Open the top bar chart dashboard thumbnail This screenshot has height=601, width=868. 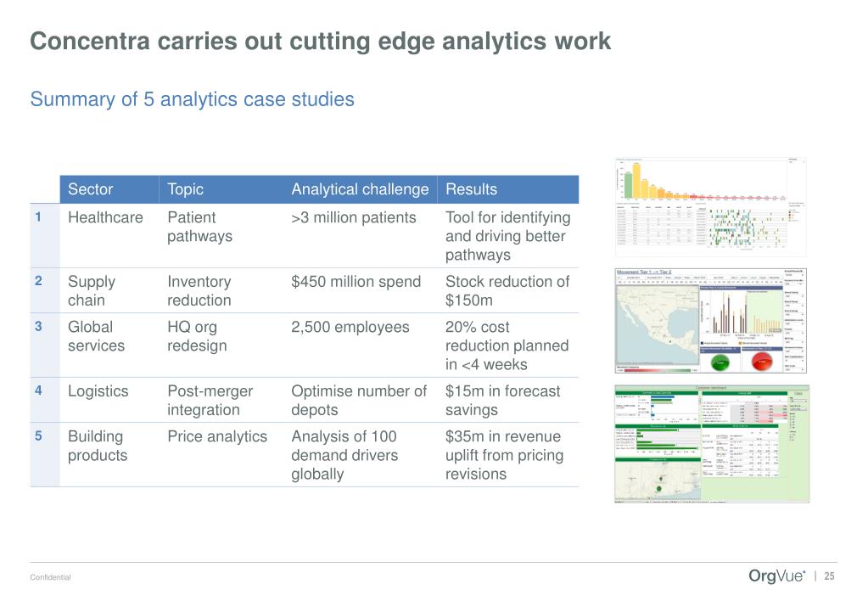(x=710, y=207)
